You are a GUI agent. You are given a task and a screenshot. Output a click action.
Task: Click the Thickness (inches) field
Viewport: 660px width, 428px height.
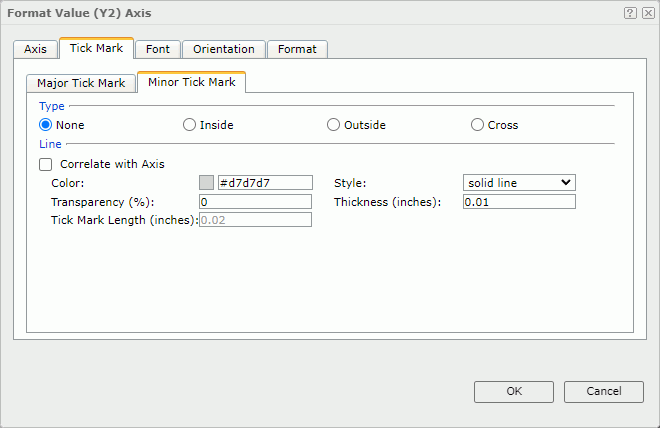pyautogui.click(x=519, y=202)
